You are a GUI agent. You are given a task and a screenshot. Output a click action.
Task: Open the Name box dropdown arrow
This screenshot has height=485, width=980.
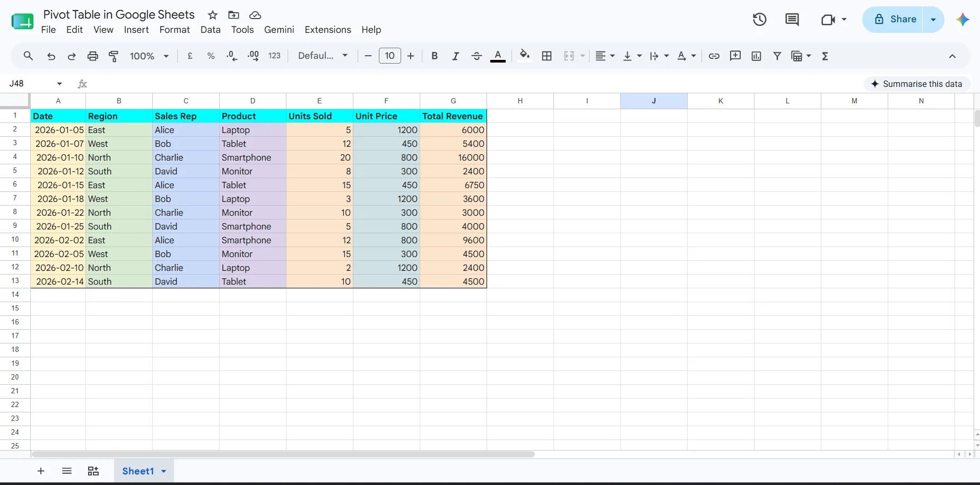click(x=59, y=84)
